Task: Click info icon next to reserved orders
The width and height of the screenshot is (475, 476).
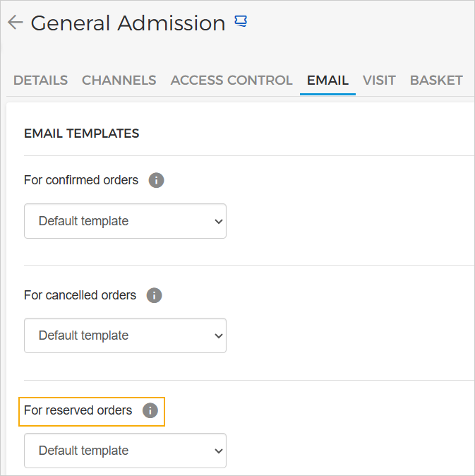Action: coord(150,410)
